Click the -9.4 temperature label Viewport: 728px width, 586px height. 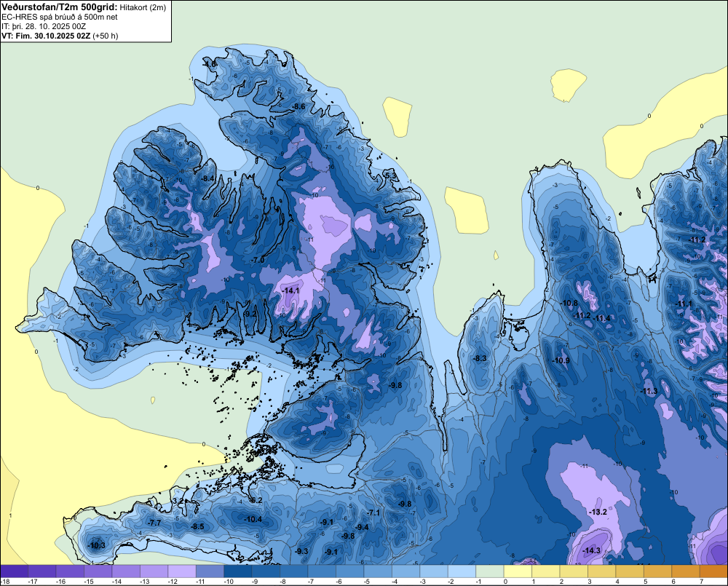click(362, 527)
